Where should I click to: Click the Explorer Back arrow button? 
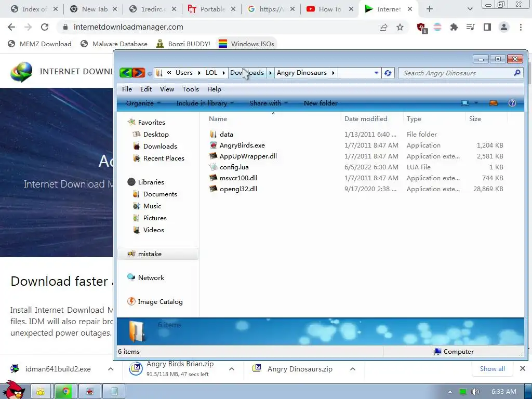click(x=126, y=73)
